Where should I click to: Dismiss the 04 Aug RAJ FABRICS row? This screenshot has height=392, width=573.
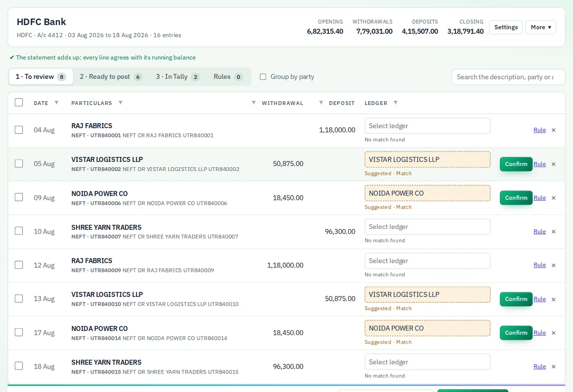[554, 130]
